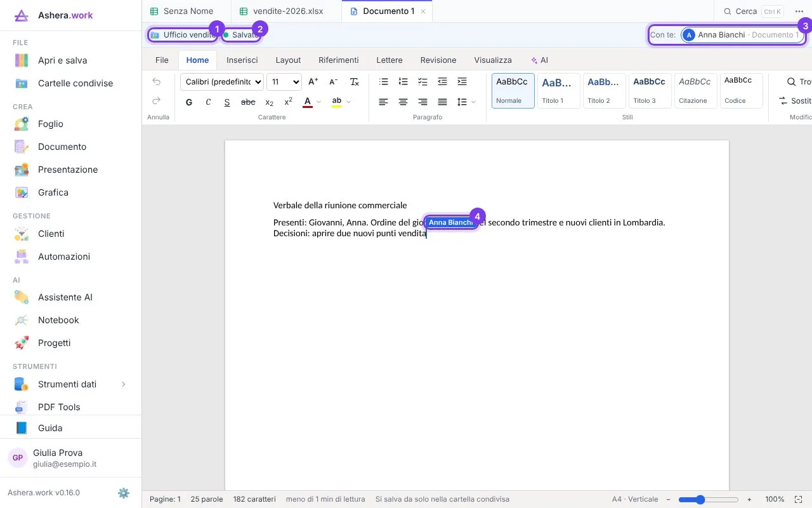
Task: Toggle bold formatting button G
Action: [x=189, y=102]
